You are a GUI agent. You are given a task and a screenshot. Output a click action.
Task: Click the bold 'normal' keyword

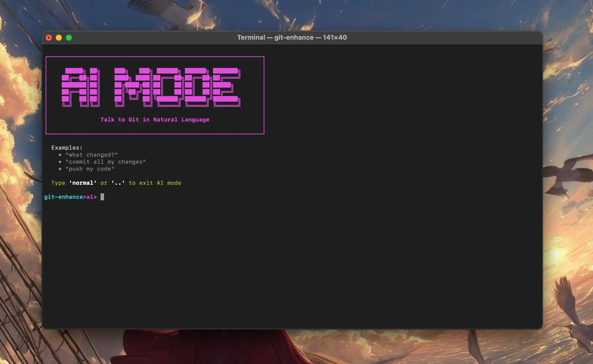point(83,183)
